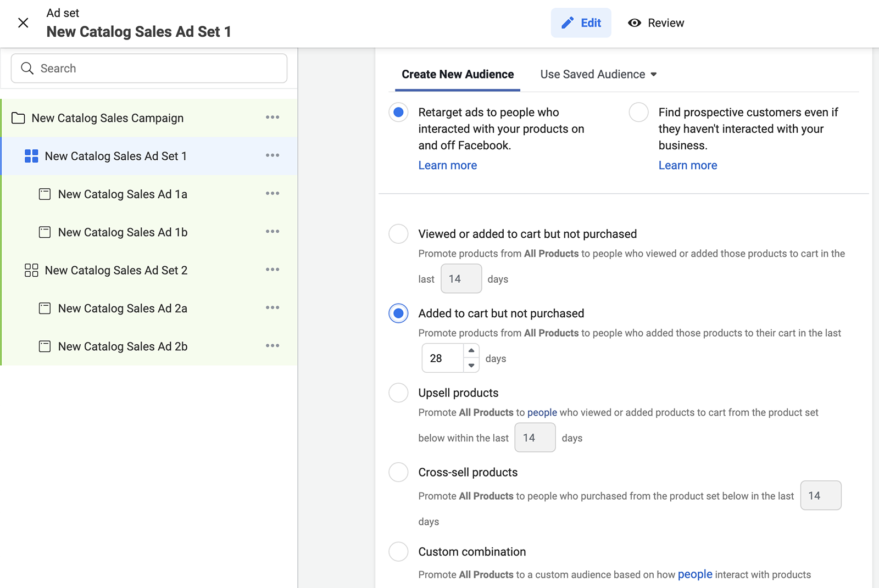Switch to Create New Audience tab
The width and height of the screenshot is (879, 588).
point(458,74)
